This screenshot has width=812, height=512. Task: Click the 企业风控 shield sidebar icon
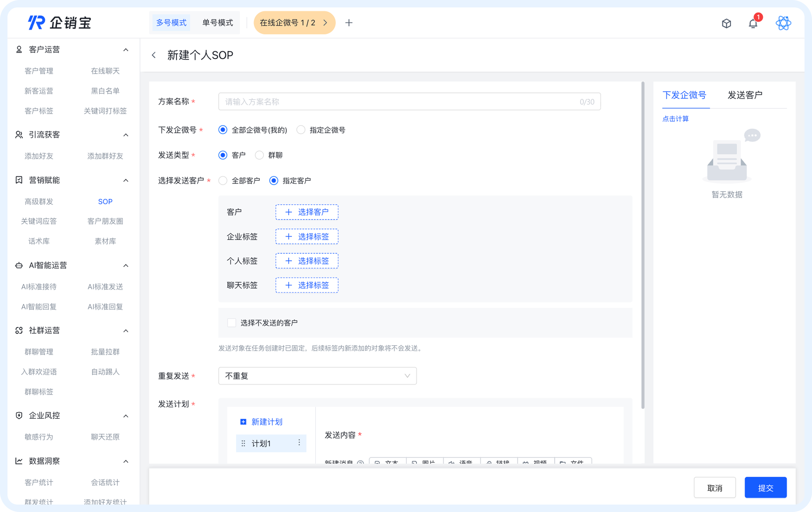pos(19,415)
